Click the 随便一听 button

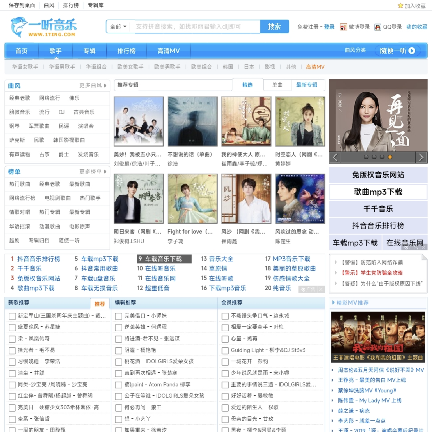coord(397,51)
